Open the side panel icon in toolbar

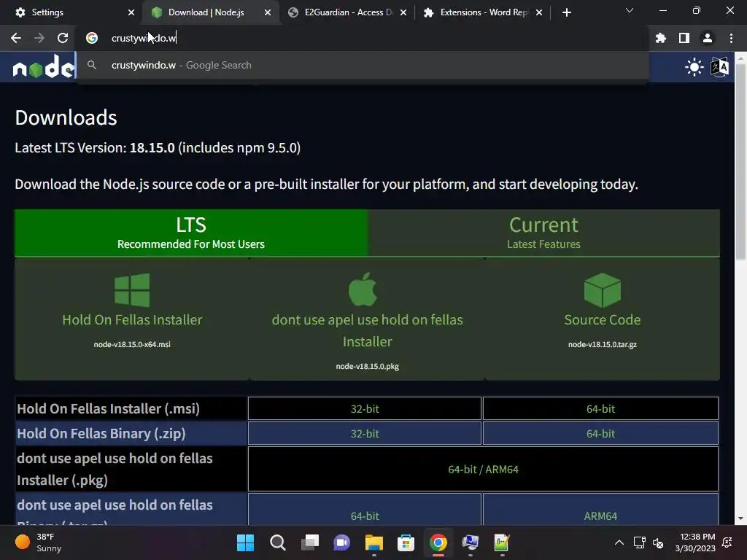(684, 38)
